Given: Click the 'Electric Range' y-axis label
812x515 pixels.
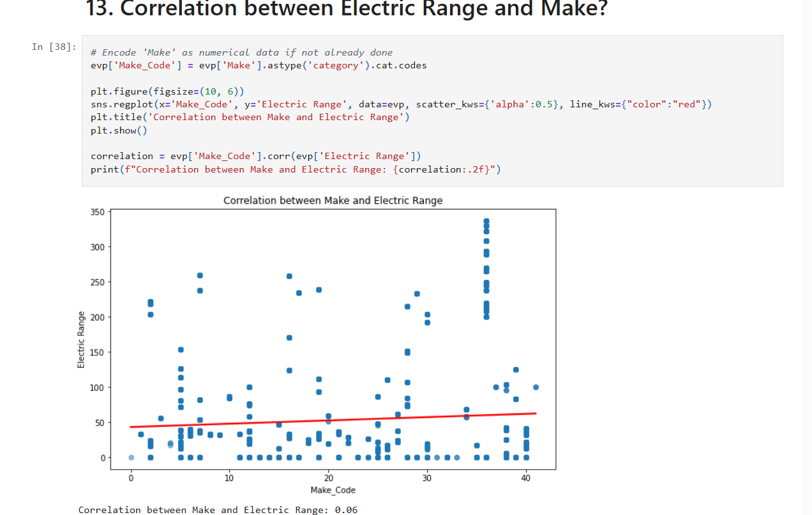Looking at the screenshot, I should pyautogui.click(x=81, y=339).
